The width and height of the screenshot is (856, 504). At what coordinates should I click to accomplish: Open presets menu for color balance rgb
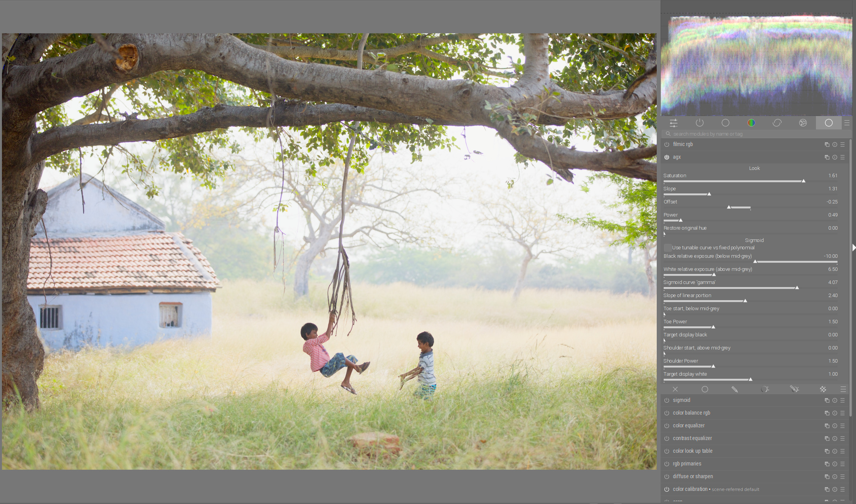coord(843,413)
